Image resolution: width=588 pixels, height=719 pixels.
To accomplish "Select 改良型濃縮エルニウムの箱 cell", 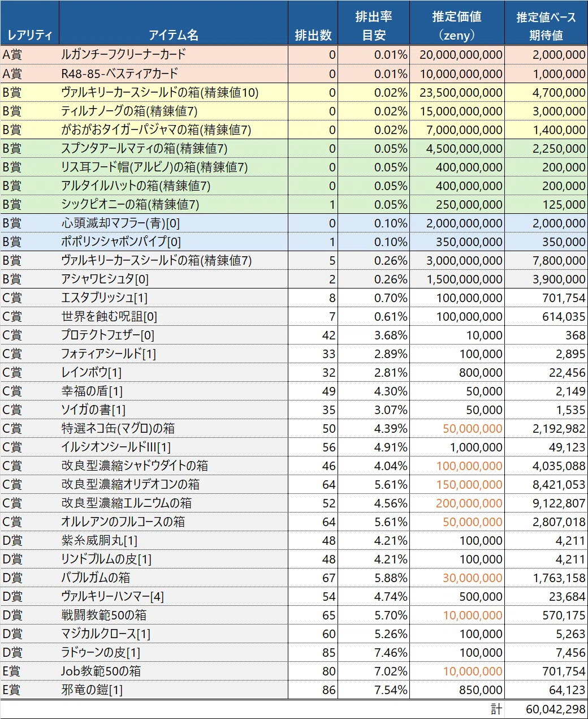I will [174, 503].
